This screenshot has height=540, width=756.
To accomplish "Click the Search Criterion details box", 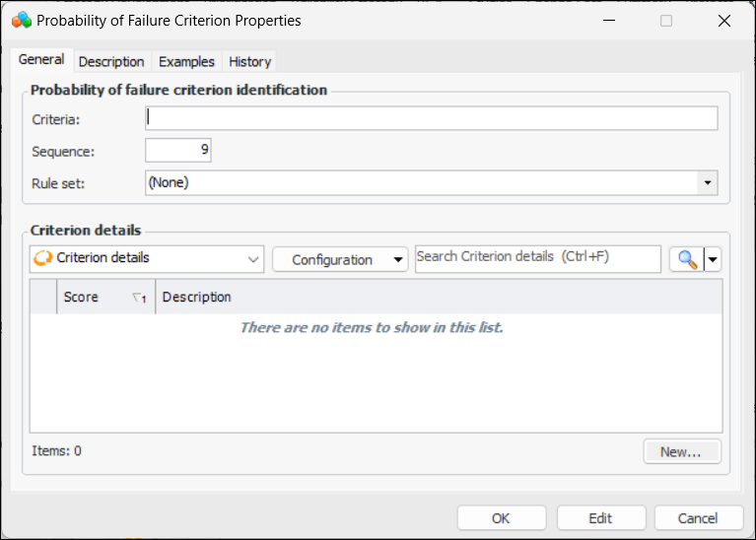I will [537, 258].
